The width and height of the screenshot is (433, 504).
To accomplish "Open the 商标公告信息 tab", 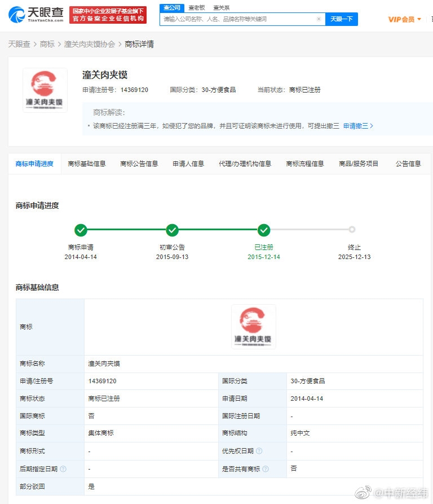I will point(139,164).
